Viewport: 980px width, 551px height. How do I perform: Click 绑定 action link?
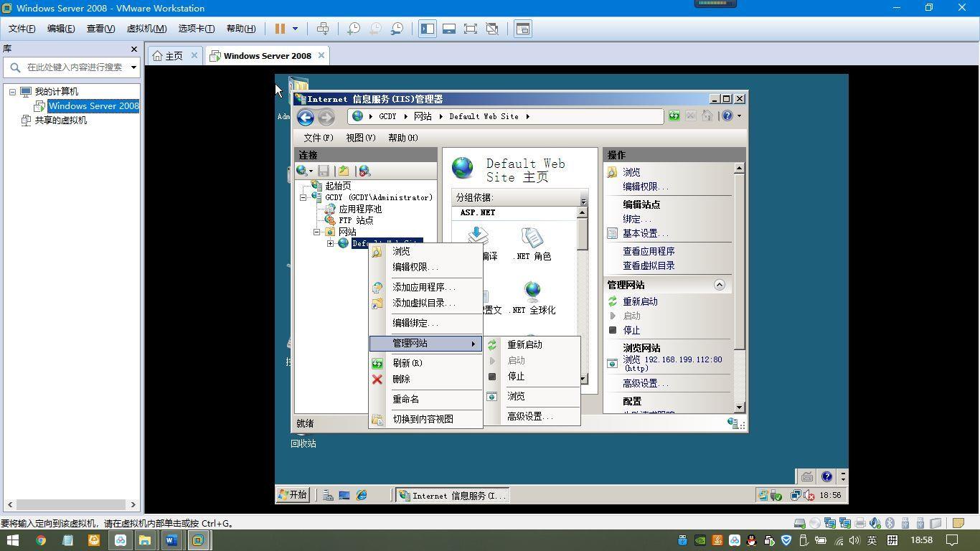coord(638,219)
